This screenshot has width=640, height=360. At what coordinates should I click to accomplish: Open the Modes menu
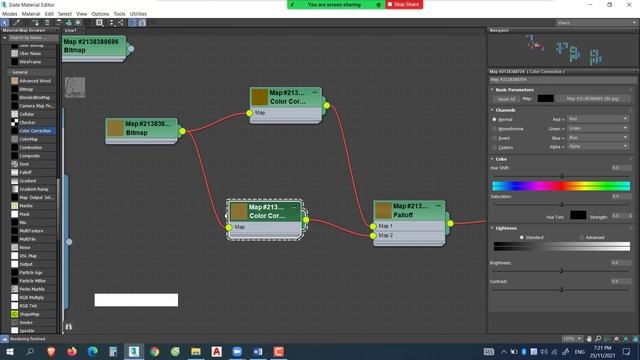point(10,14)
